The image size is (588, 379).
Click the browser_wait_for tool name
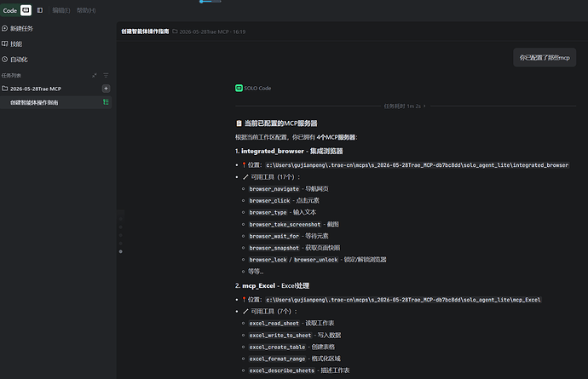(x=274, y=236)
